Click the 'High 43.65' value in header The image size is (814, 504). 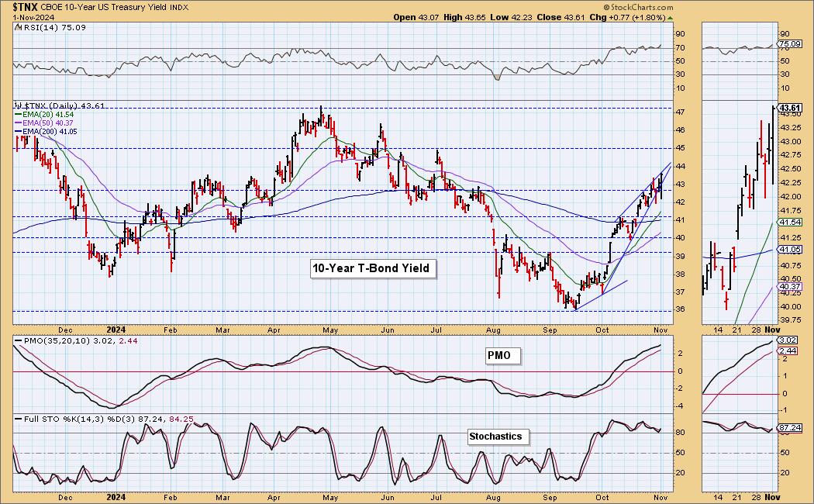point(464,17)
